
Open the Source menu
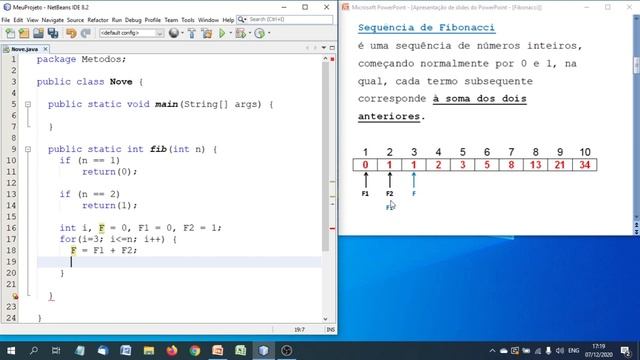pos(75,20)
